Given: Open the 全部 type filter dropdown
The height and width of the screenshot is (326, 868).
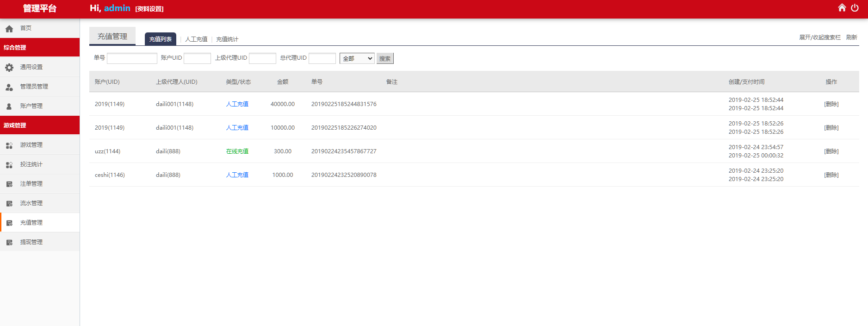Looking at the screenshot, I should coord(357,58).
